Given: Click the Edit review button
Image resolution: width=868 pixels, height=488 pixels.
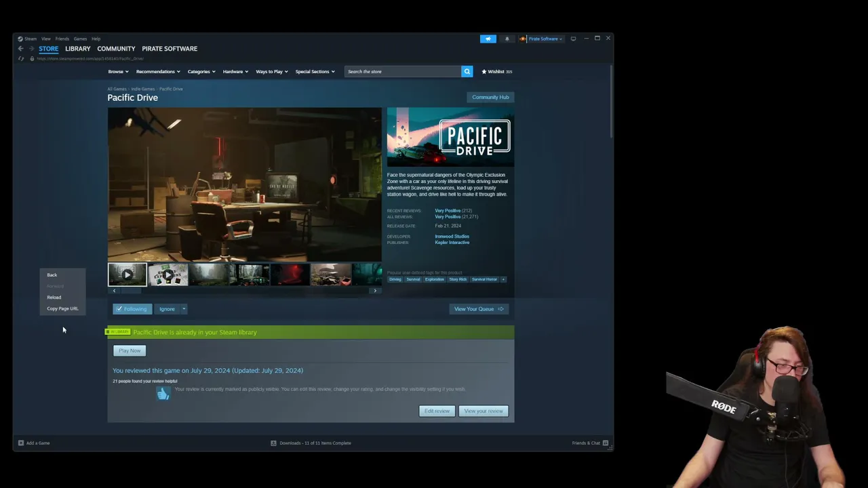Looking at the screenshot, I should point(437,411).
